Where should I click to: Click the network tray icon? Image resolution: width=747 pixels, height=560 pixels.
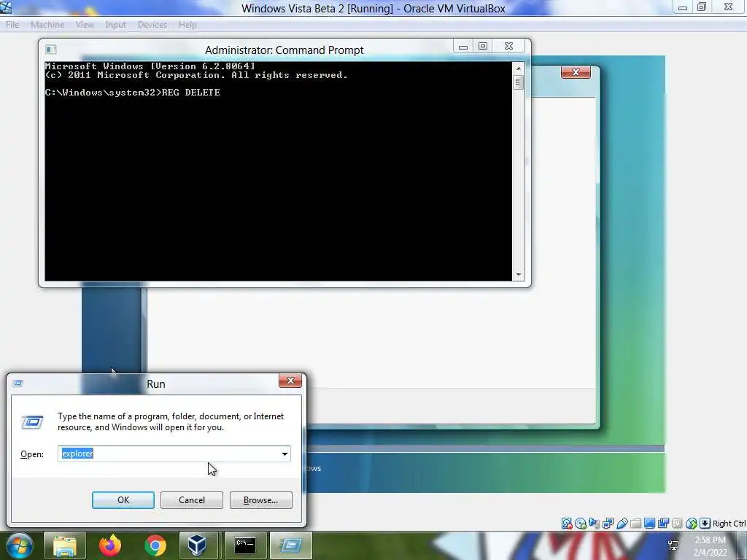coord(673,545)
